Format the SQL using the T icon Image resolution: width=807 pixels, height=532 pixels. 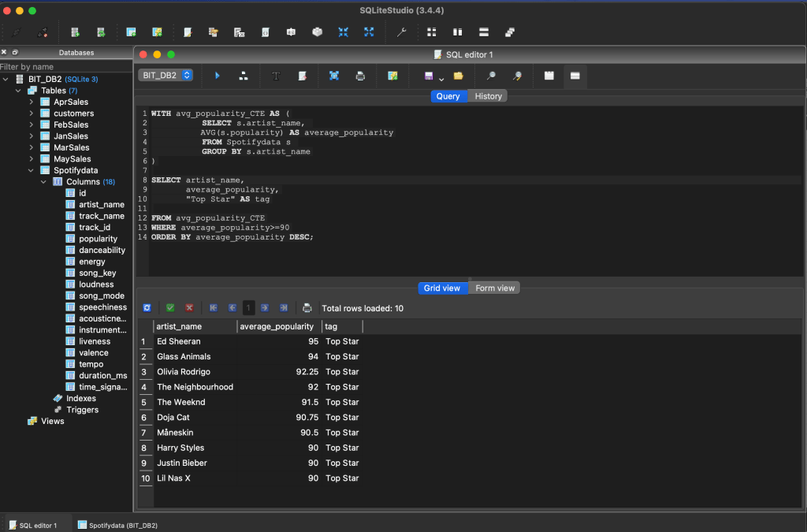tap(276, 76)
